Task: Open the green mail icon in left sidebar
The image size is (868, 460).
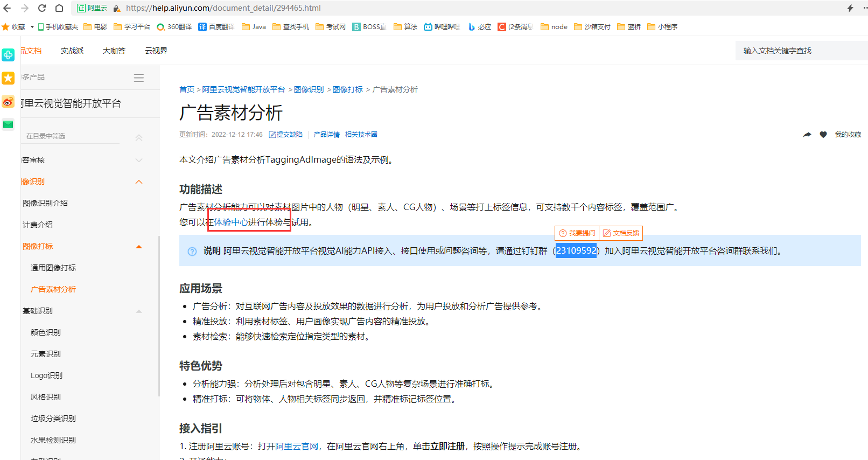Action: (x=8, y=124)
